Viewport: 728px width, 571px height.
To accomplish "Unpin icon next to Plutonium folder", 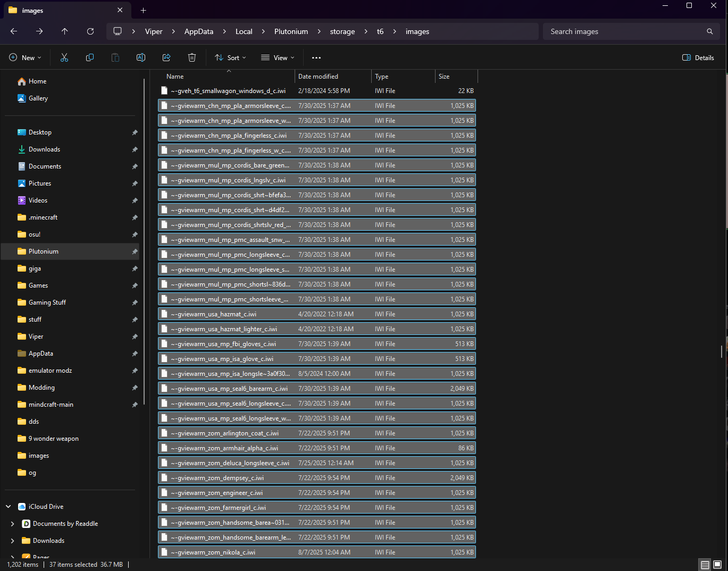I will (135, 251).
